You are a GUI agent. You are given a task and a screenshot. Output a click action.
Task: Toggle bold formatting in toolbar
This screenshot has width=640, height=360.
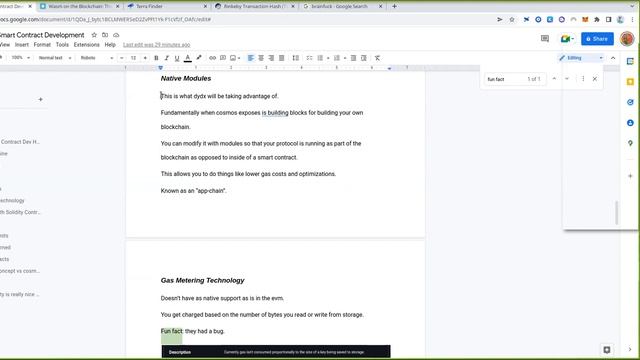coord(156,58)
